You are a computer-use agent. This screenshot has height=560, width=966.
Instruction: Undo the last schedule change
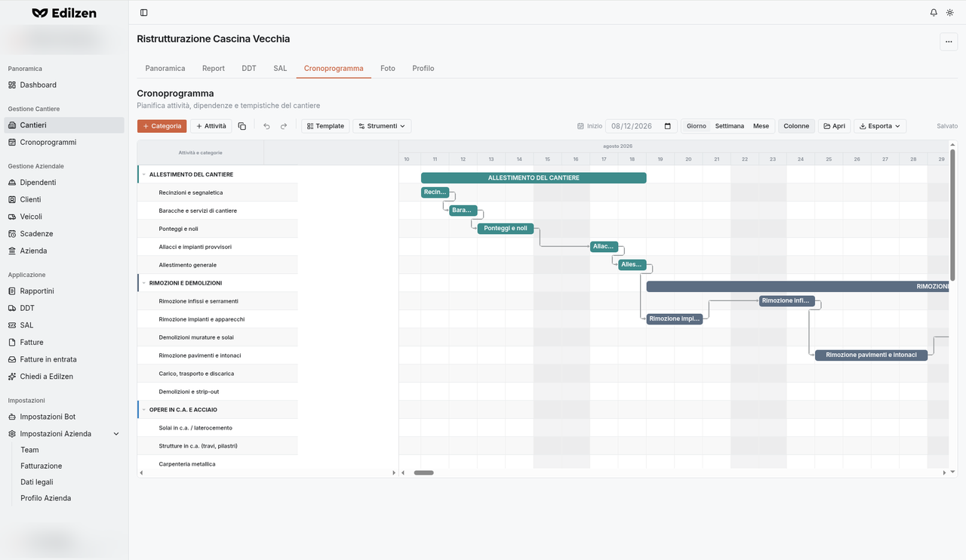click(266, 126)
